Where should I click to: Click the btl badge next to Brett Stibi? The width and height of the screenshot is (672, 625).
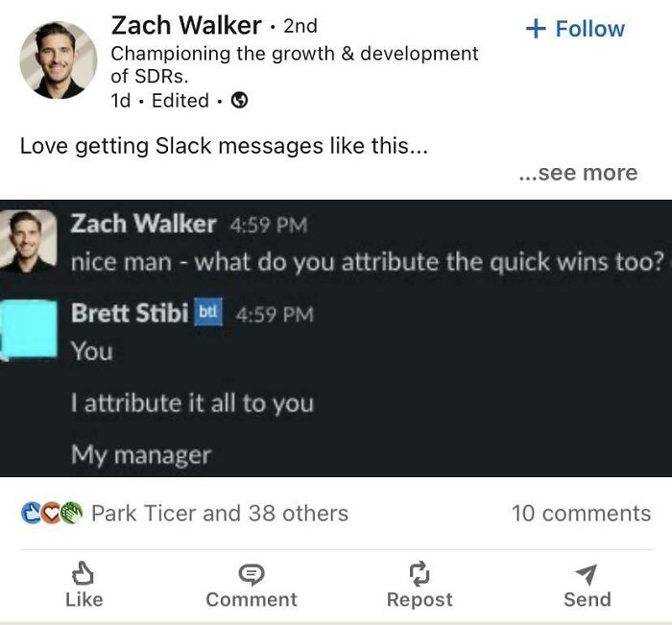pos(208,313)
